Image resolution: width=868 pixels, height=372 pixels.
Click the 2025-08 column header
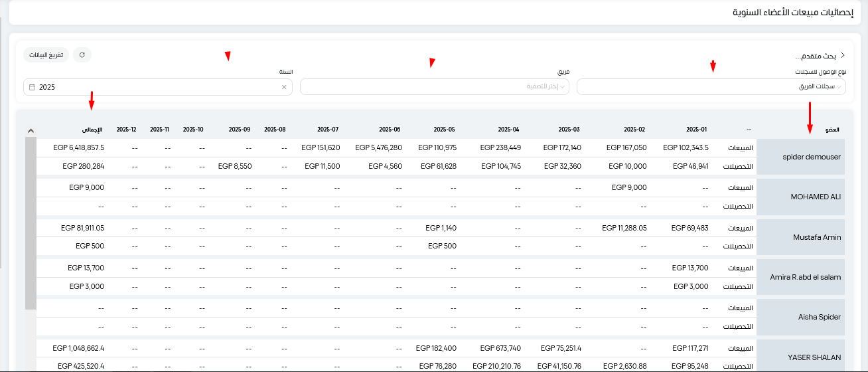pos(275,130)
